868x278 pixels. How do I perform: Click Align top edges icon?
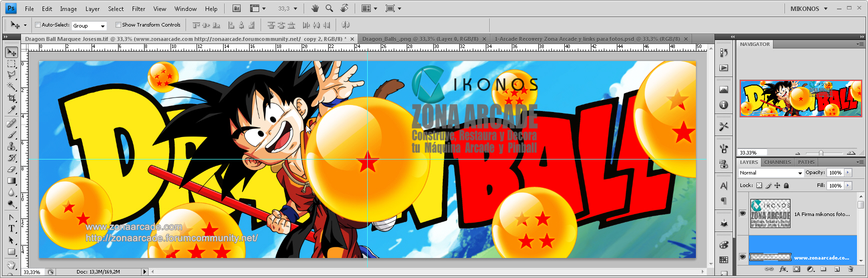point(196,25)
